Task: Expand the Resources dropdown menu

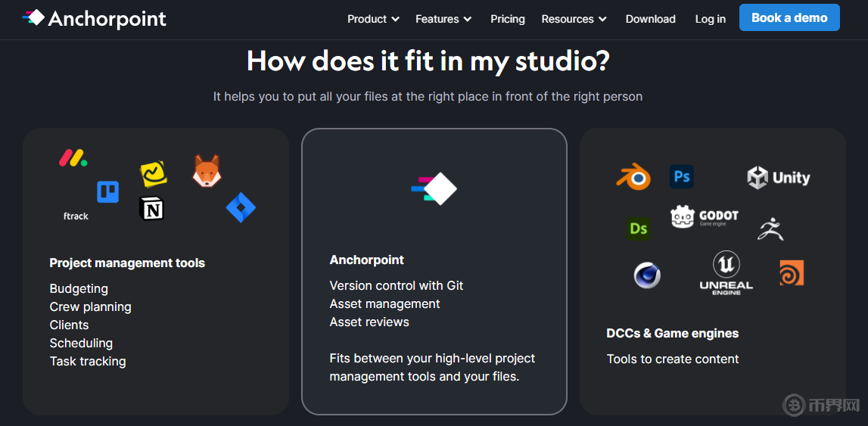Action: coord(574,19)
